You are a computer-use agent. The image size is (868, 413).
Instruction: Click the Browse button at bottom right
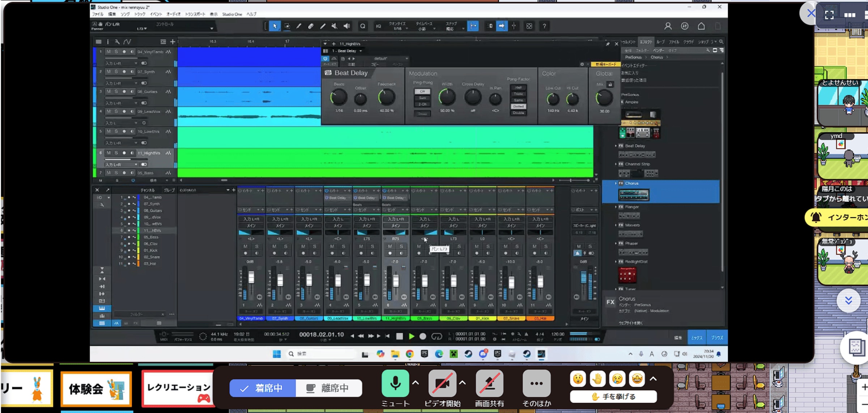[x=717, y=337]
